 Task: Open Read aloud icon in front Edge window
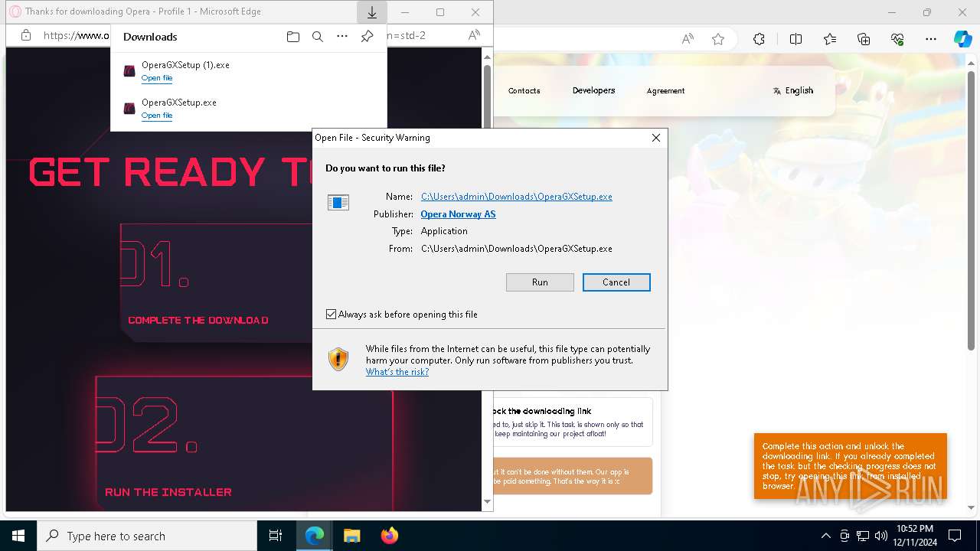(474, 35)
